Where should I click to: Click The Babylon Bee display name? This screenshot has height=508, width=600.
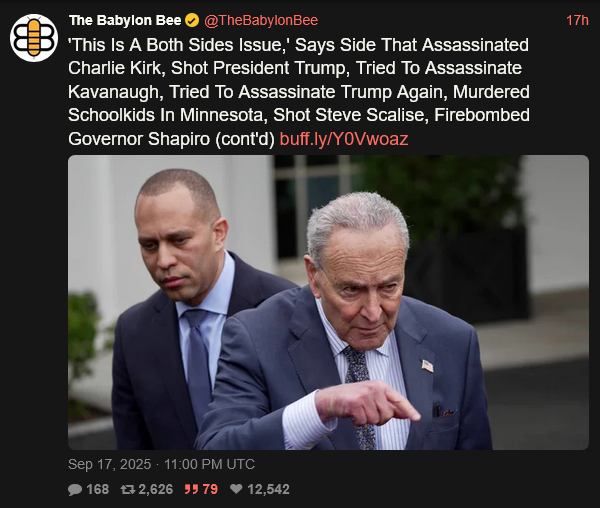125,20
